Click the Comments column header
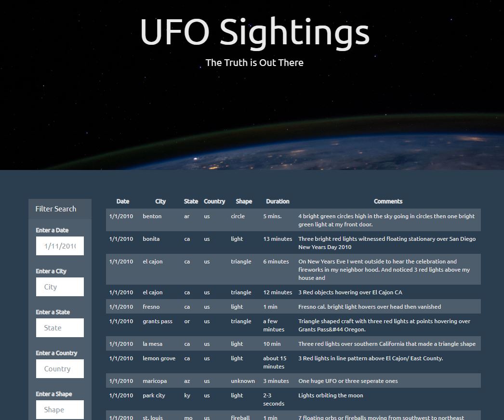This screenshot has height=420, width=504. [x=388, y=201]
